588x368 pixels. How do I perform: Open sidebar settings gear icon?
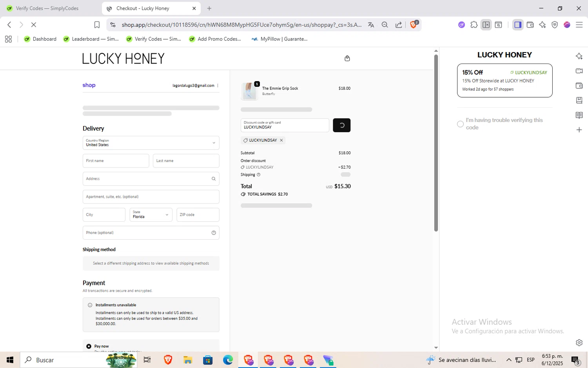[579, 342]
